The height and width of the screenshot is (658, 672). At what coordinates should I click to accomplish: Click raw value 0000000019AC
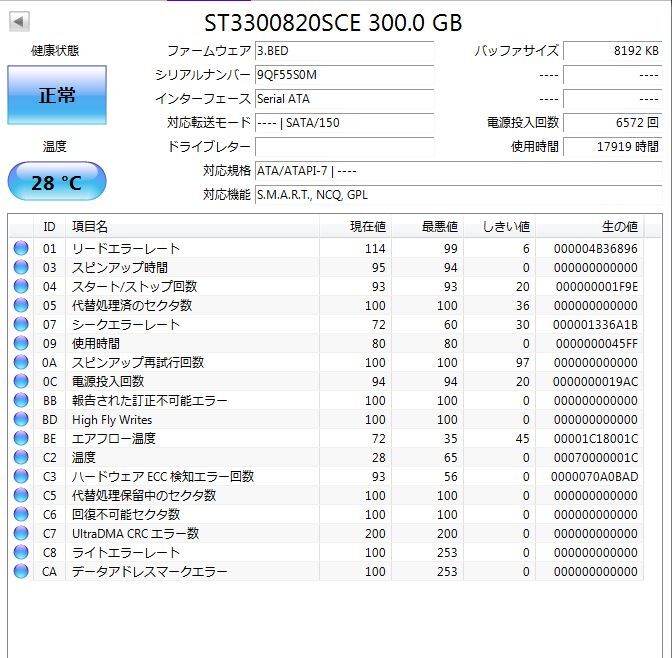(595, 382)
